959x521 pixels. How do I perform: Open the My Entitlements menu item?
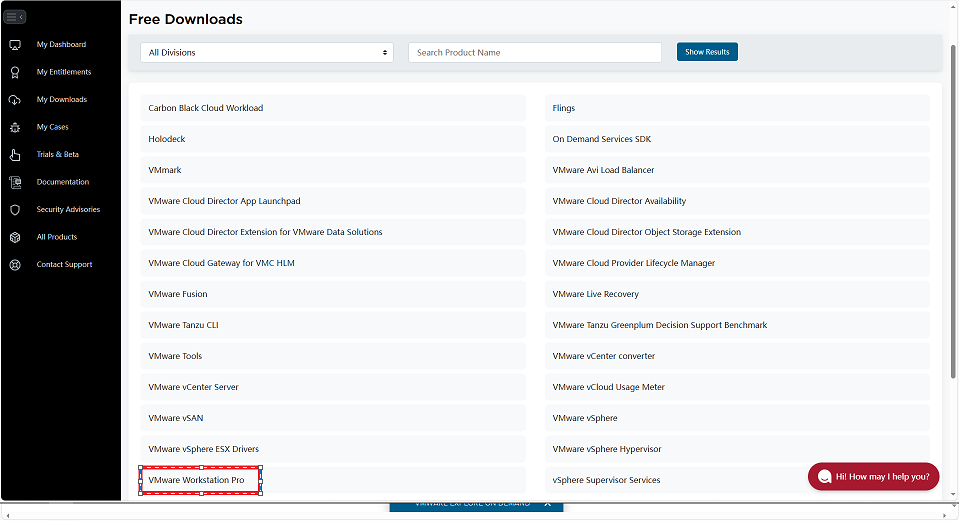64,72
